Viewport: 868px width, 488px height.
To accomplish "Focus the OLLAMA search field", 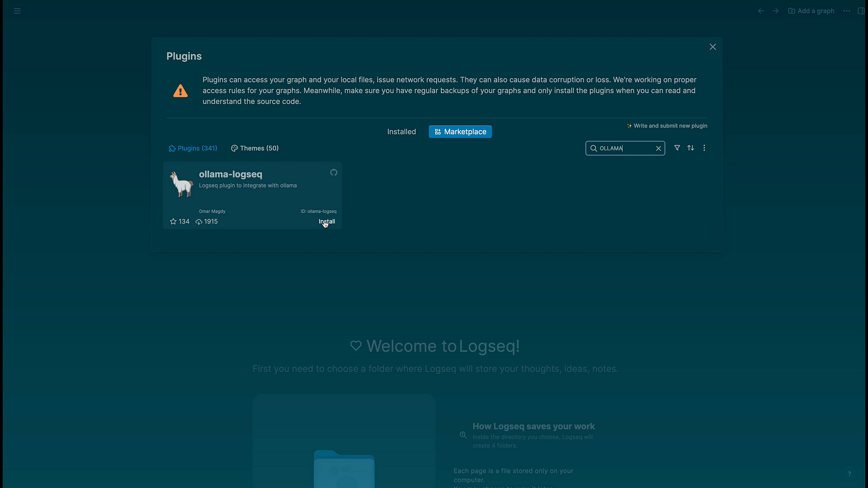I will coord(624,149).
